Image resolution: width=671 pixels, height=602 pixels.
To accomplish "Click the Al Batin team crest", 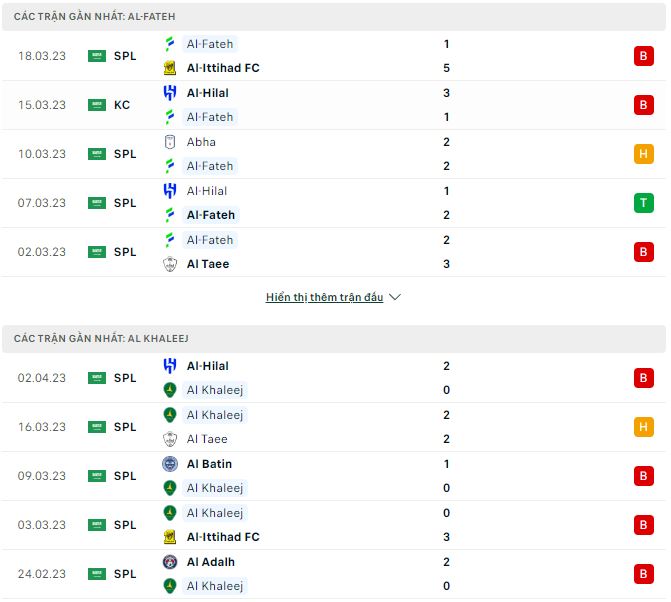I will click(x=170, y=464).
